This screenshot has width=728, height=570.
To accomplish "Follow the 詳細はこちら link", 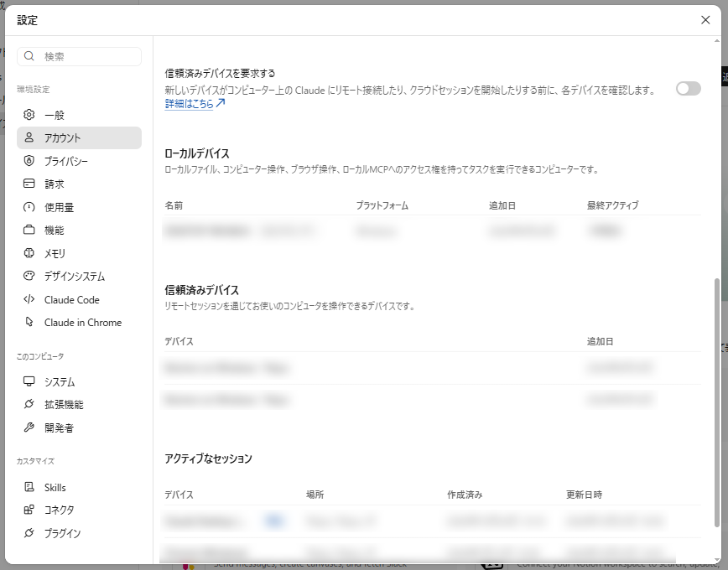I will (189, 103).
